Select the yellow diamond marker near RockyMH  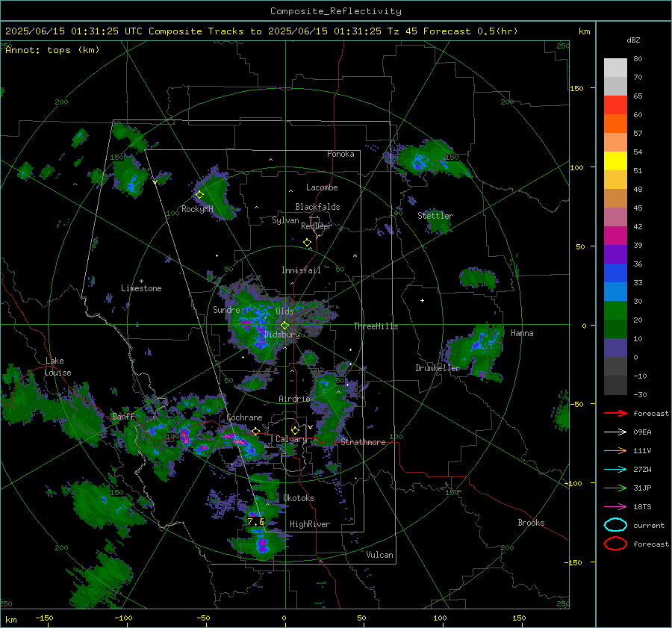coord(199,195)
